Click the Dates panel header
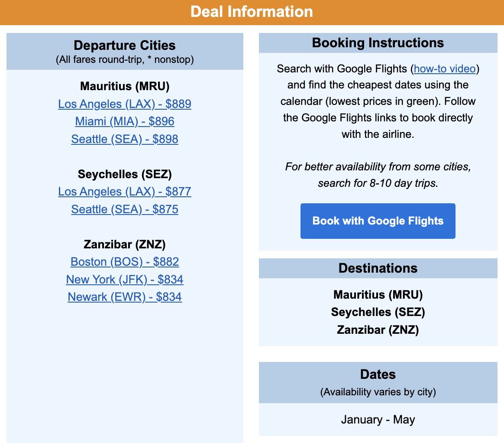The height and width of the screenshot is (443, 504). 378,375
